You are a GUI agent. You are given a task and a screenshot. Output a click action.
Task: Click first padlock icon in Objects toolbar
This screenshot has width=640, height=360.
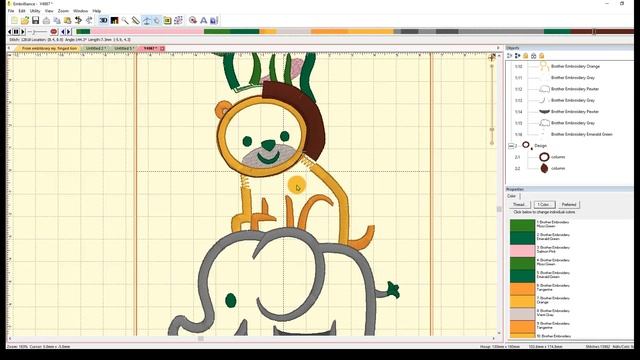[x=526, y=56]
